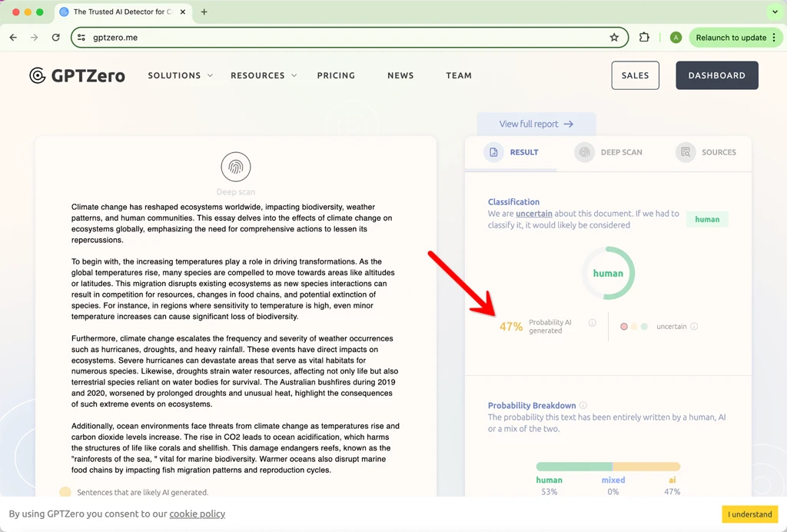The width and height of the screenshot is (787, 532).
Task: Click the human probability circular gauge
Action: (x=609, y=273)
